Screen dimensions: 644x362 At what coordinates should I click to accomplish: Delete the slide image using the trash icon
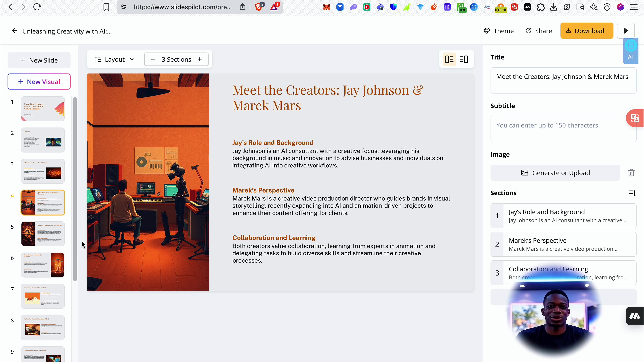pyautogui.click(x=631, y=173)
